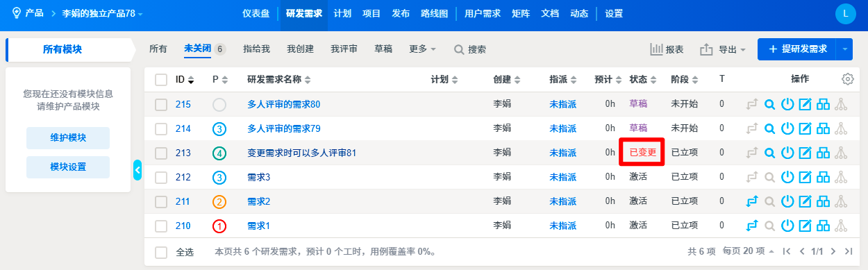The height and width of the screenshot is (270, 868).
Task: Click the decompose icon for requirement 213
Action: pos(824,153)
